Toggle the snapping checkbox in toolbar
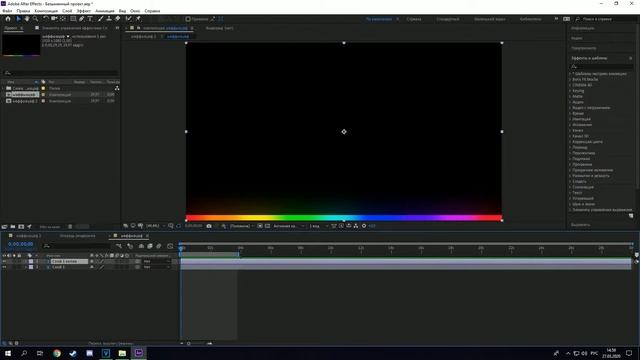640x360 pixels. [188, 19]
